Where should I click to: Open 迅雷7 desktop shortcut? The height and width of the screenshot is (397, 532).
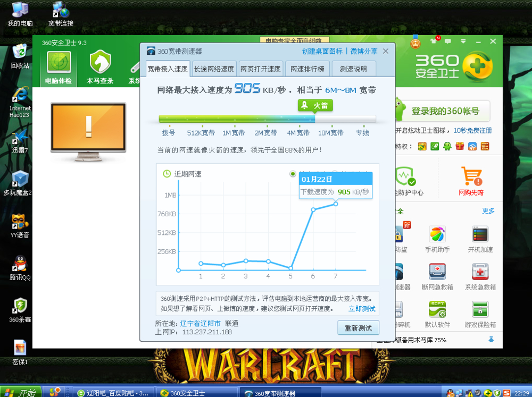20,141
